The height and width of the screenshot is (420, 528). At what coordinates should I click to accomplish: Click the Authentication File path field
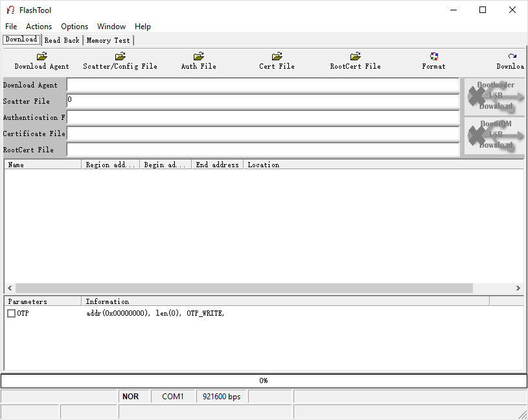[263, 117]
